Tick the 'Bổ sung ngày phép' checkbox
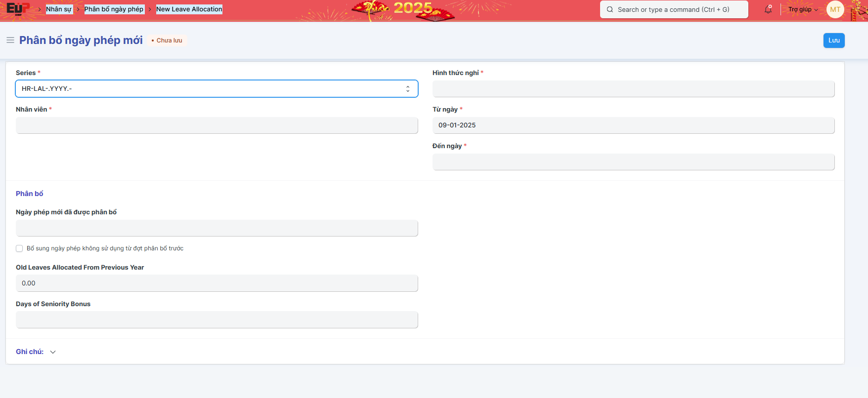 [x=19, y=248]
